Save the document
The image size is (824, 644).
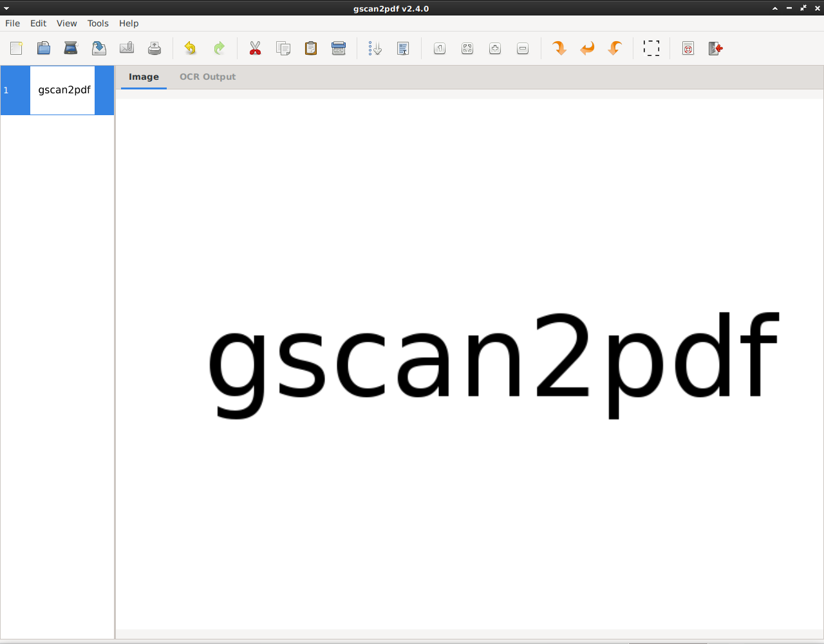(98, 48)
